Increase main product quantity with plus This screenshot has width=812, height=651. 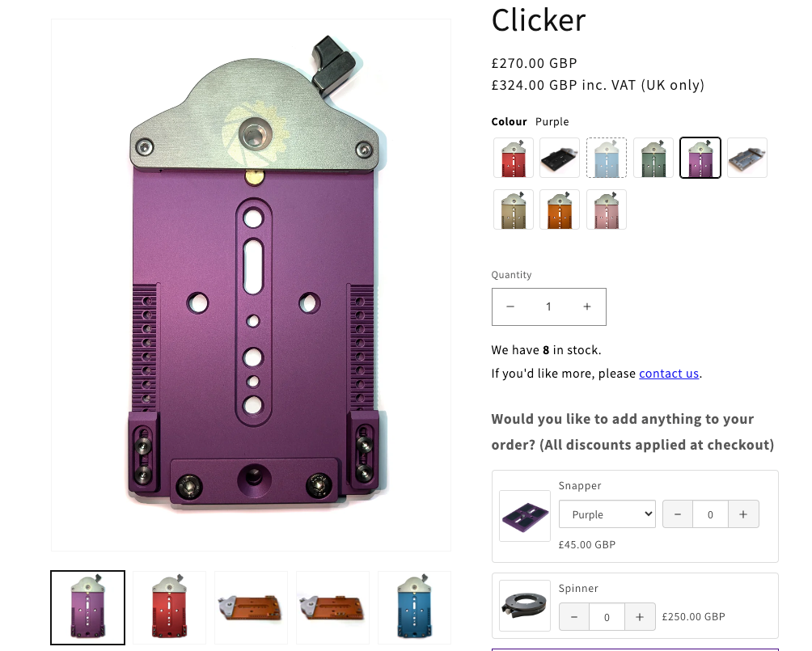tap(586, 306)
